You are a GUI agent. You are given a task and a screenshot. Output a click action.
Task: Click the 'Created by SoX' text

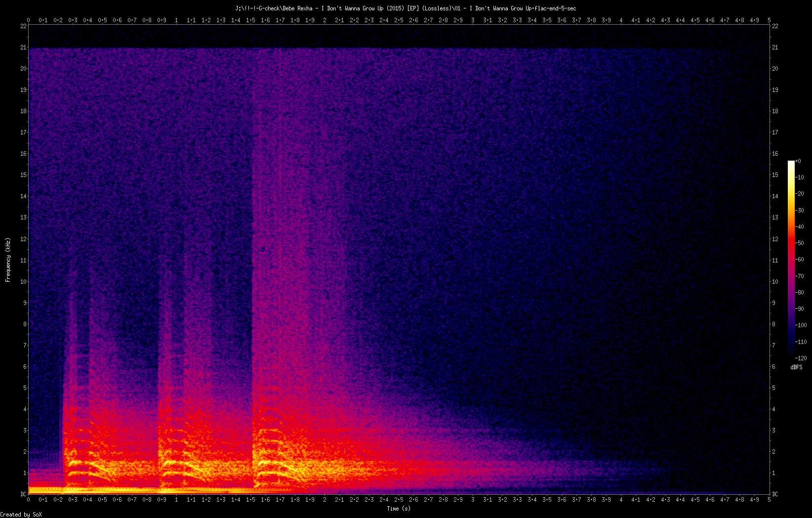click(x=21, y=515)
